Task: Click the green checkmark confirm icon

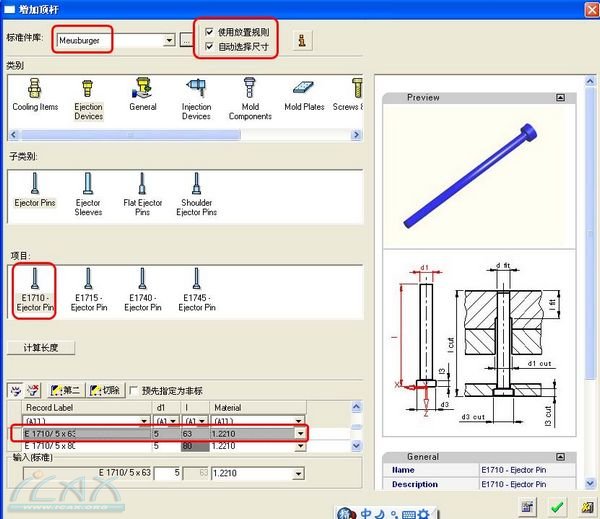Action: (x=558, y=507)
